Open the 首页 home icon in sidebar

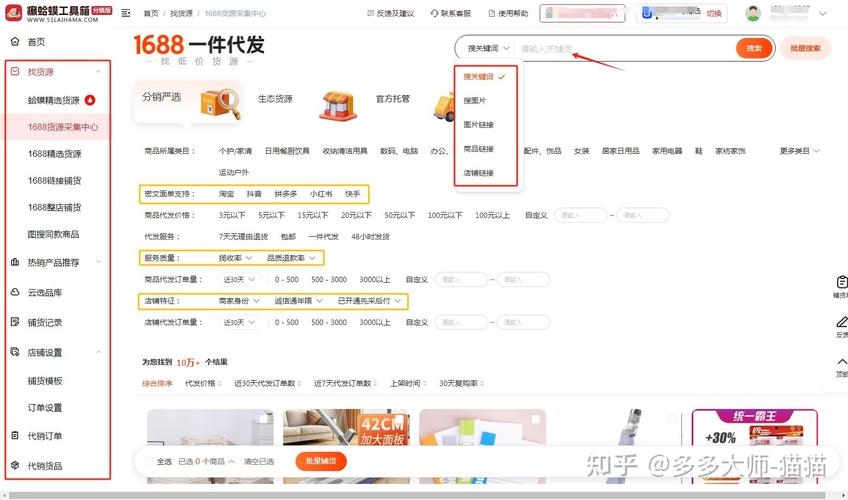[x=15, y=42]
